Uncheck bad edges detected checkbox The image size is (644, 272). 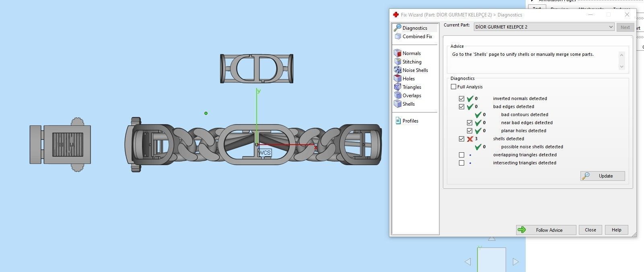[461, 107]
